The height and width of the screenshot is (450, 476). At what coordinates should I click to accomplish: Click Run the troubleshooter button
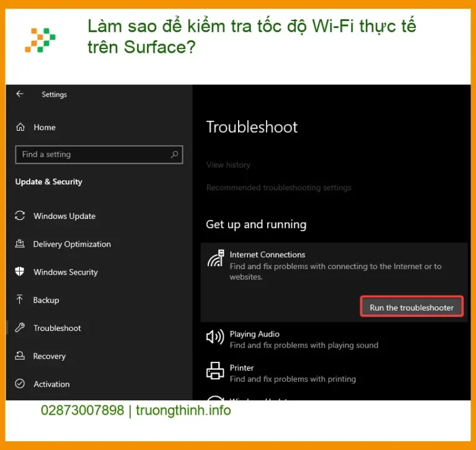click(x=412, y=307)
